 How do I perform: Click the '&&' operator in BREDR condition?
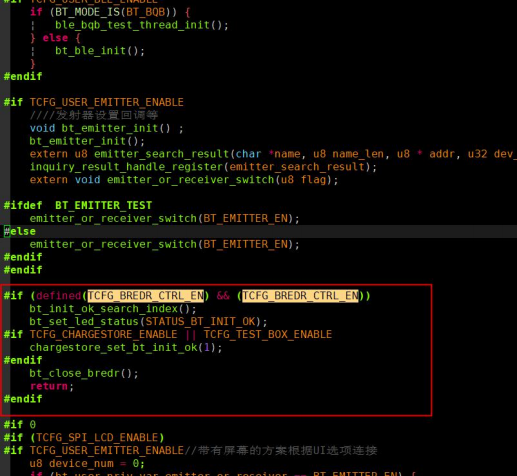pos(223,296)
